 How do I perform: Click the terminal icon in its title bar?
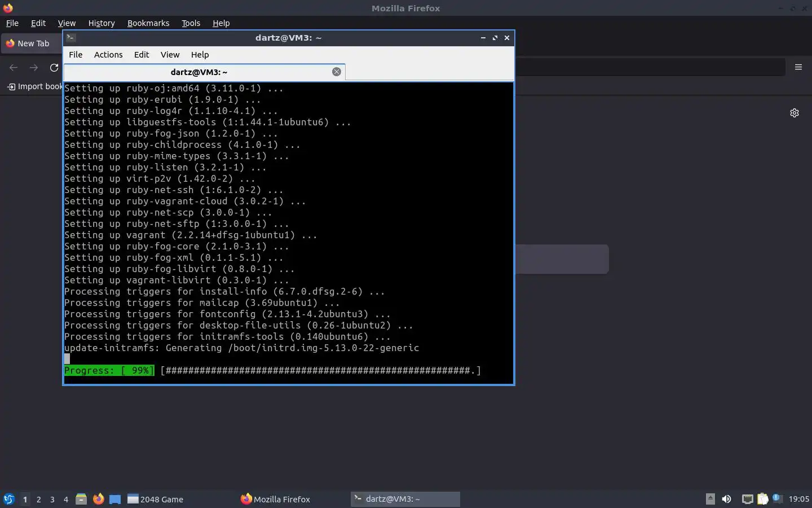[x=71, y=38]
